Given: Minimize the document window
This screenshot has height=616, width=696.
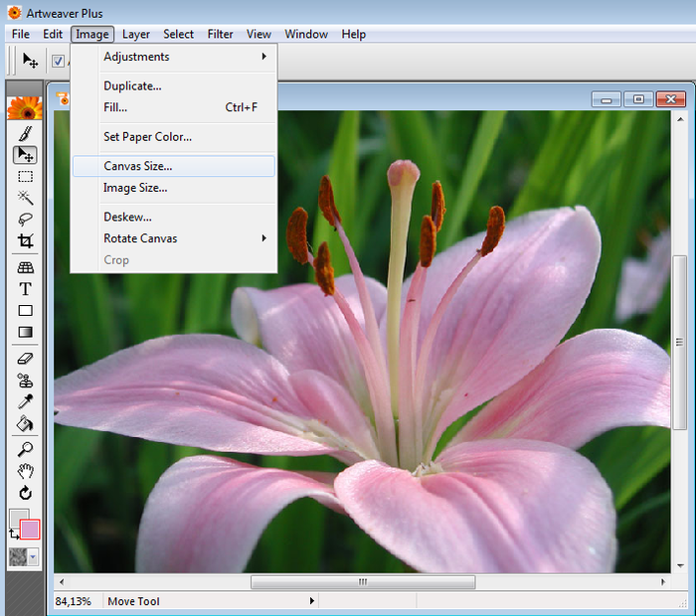Looking at the screenshot, I should point(607,99).
